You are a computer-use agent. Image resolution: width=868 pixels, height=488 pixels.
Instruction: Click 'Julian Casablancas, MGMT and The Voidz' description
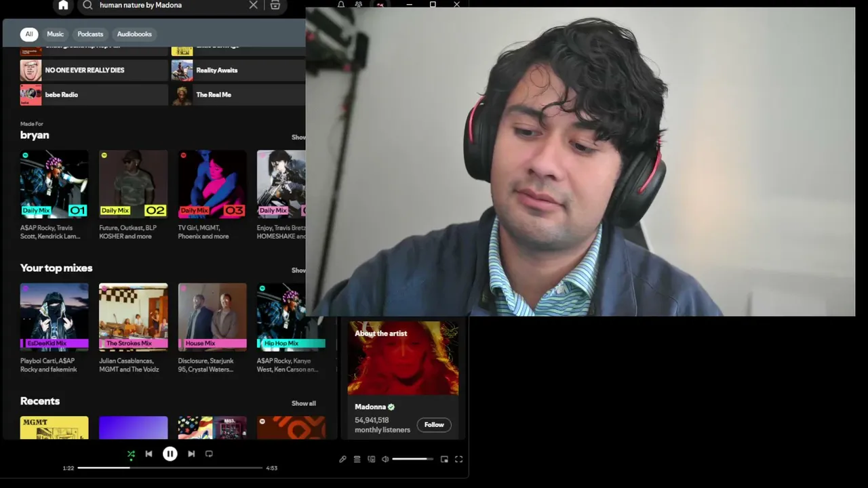pyautogui.click(x=129, y=365)
